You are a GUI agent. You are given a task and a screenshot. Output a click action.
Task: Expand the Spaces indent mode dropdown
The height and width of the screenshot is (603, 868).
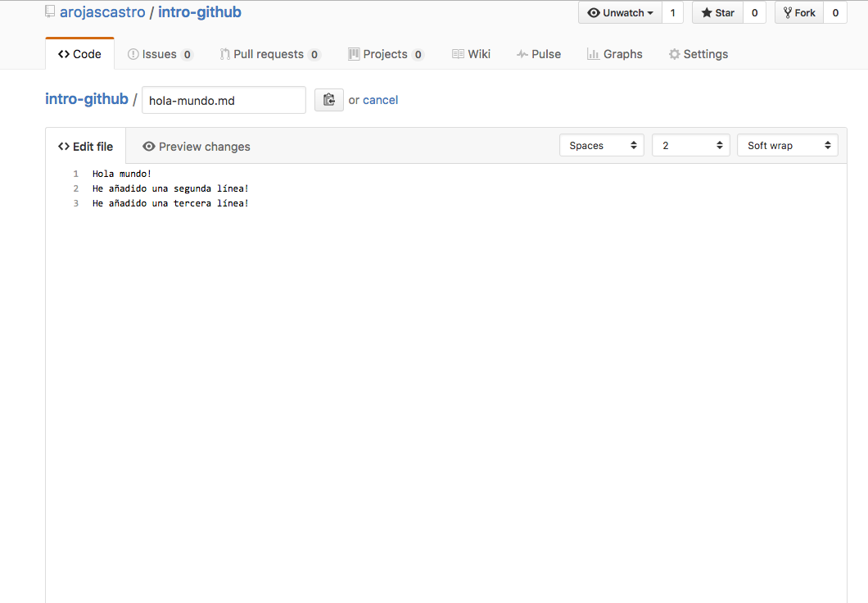(x=602, y=145)
